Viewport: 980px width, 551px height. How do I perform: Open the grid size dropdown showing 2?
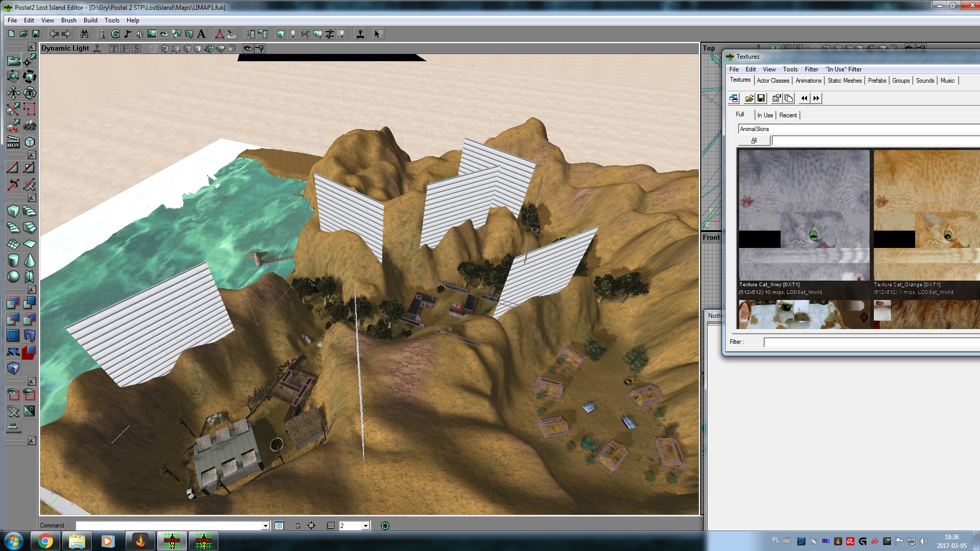coord(365,526)
